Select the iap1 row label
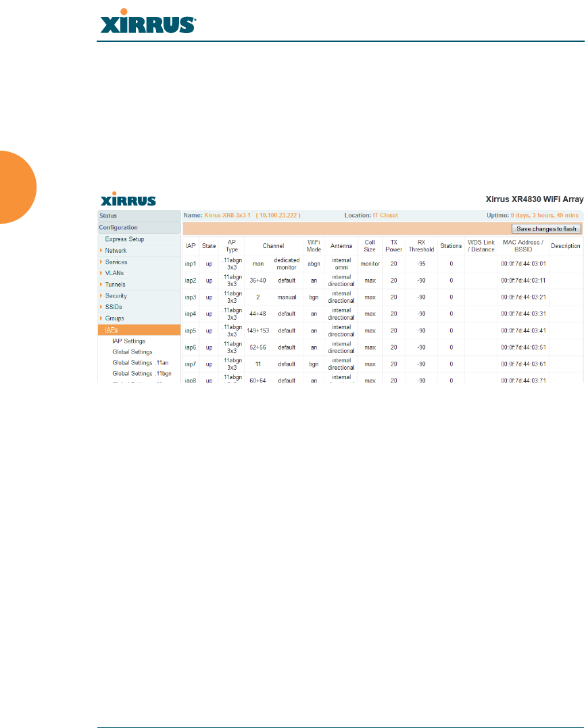Screen dimensions: 586x728 pos(191,264)
